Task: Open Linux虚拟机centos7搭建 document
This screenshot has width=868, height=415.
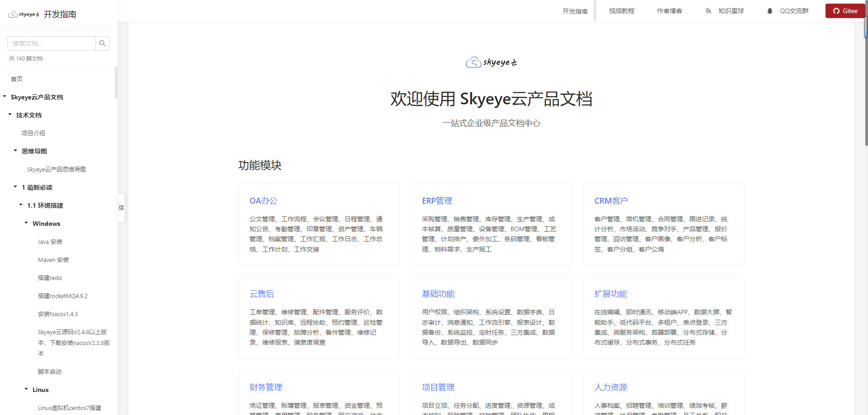Action: coord(70,408)
